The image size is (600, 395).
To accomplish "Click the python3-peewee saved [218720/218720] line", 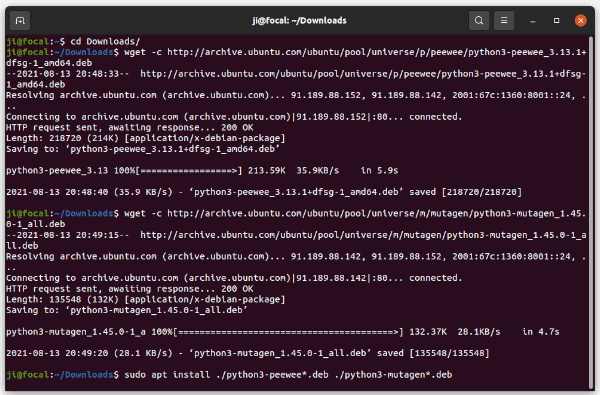I will point(264,192).
